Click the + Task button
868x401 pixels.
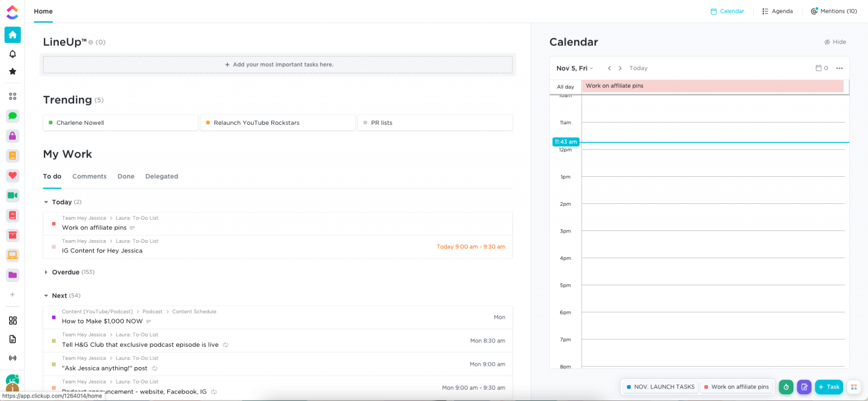[828, 387]
